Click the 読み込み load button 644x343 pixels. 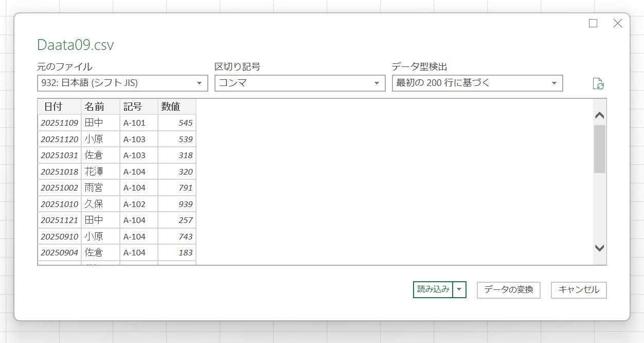[433, 290]
